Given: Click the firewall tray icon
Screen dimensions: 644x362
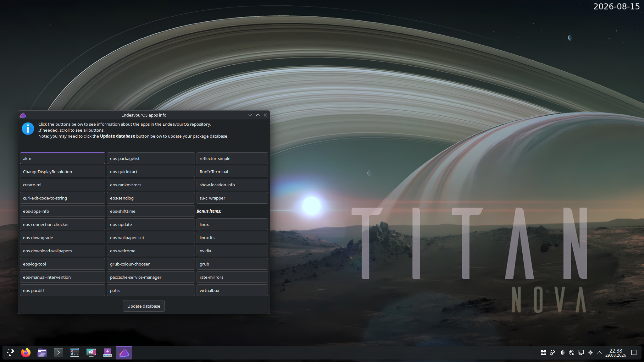Looking at the screenshot, I should (x=543, y=353).
